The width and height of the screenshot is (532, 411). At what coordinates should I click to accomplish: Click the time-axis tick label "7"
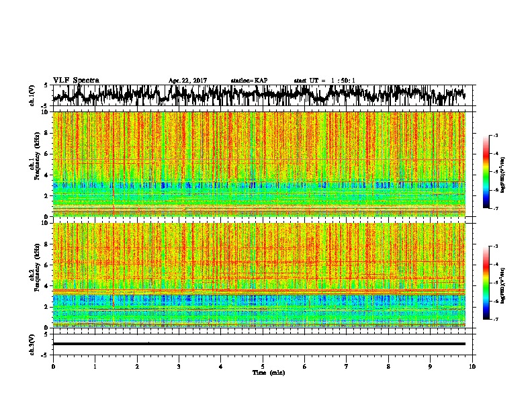(347, 367)
